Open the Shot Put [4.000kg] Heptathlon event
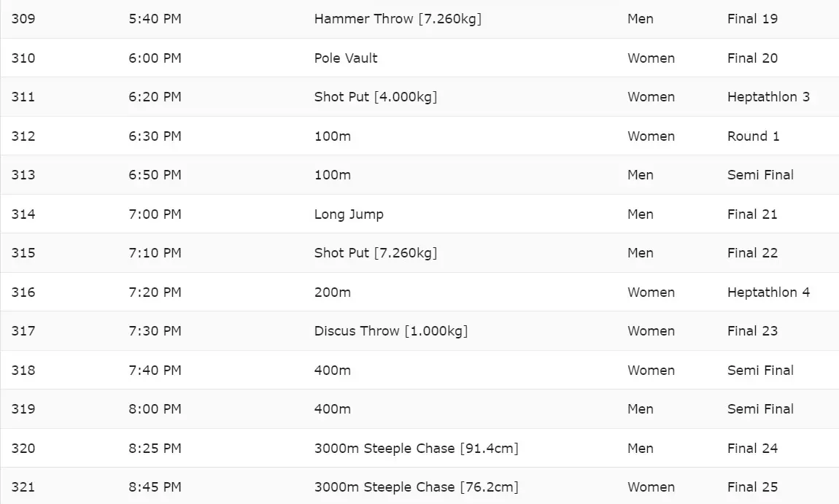This screenshot has height=504, width=839. pos(376,97)
